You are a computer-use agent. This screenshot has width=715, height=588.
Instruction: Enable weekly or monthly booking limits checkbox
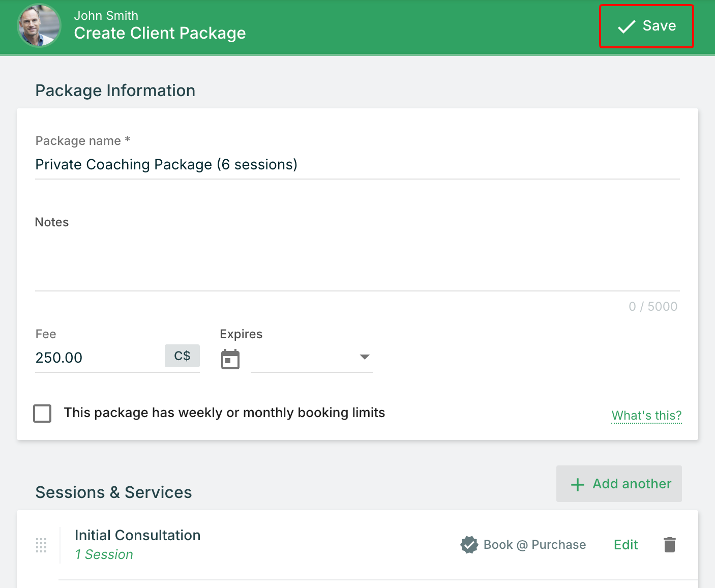tap(42, 414)
